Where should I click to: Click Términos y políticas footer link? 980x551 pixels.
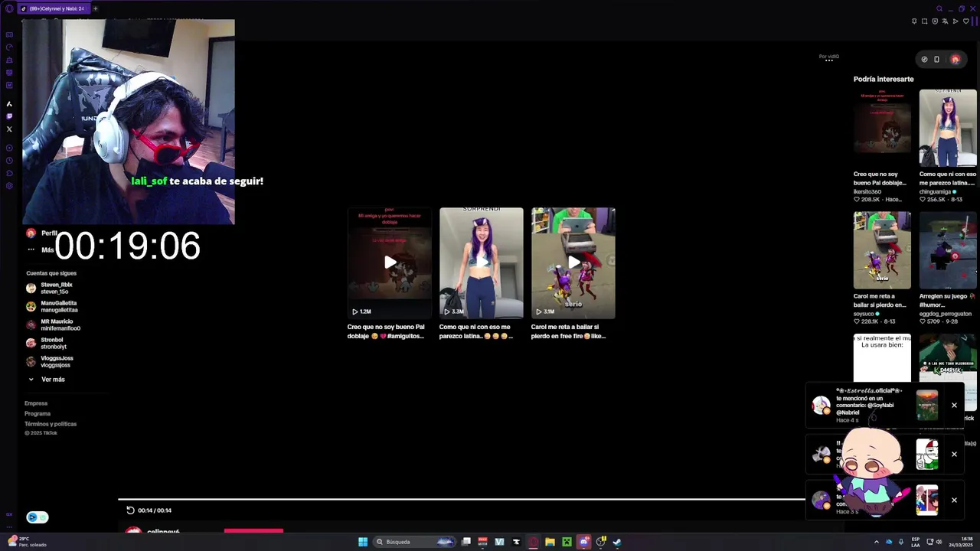[51, 424]
